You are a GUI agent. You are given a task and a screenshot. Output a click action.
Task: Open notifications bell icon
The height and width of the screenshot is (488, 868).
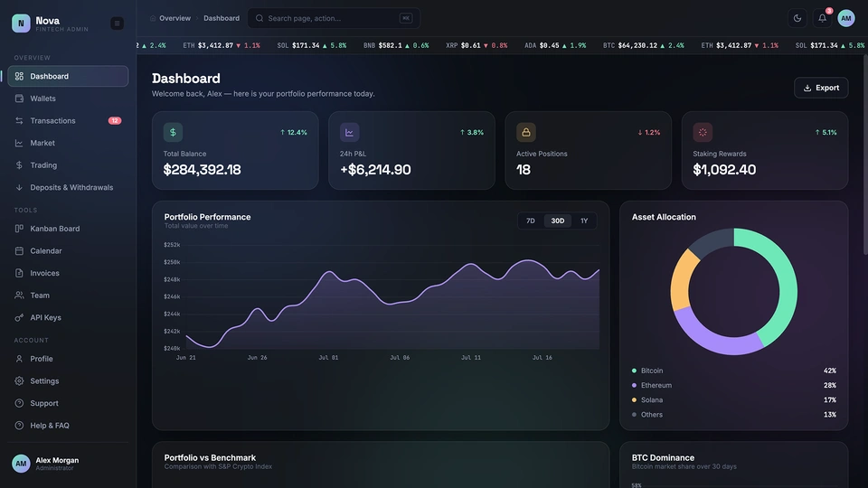(x=822, y=18)
